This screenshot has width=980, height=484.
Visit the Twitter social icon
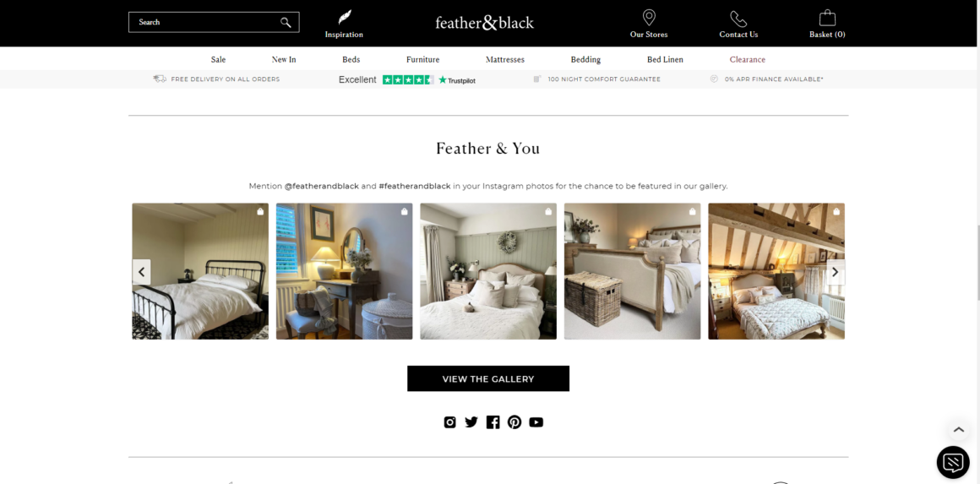pyautogui.click(x=471, y=422)
